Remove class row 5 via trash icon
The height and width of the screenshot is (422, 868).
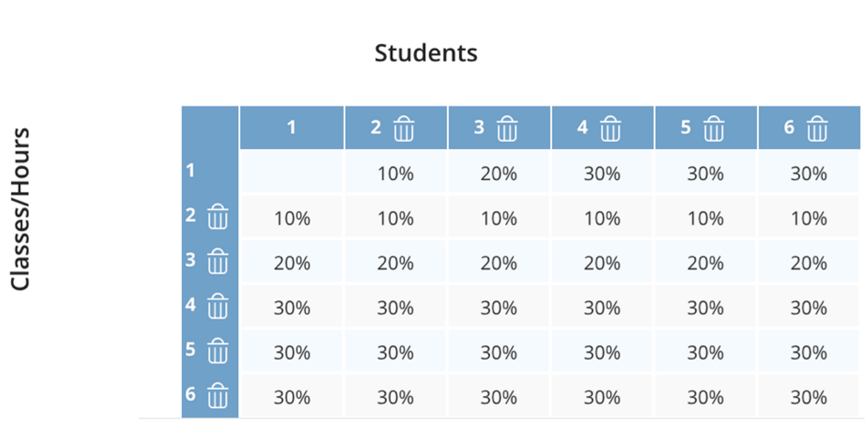(217, 351)
